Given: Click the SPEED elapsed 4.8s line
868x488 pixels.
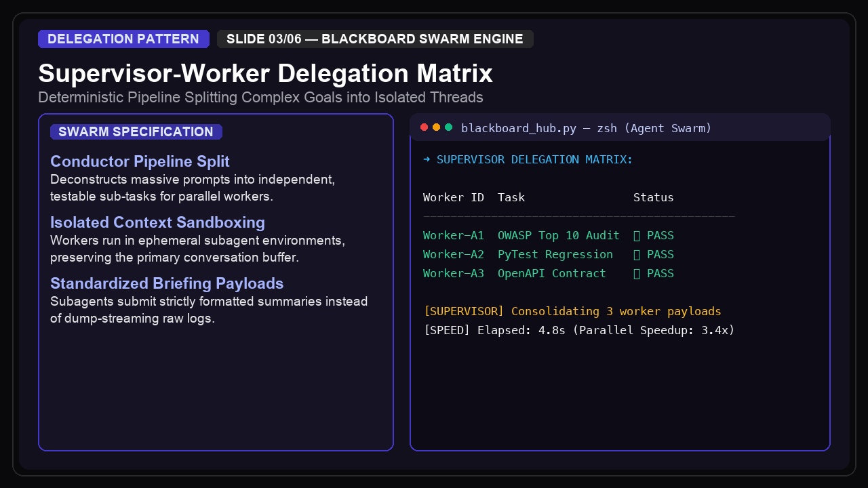Looking at the screenshot, I should pyautogui.click(x=579, y=331).
